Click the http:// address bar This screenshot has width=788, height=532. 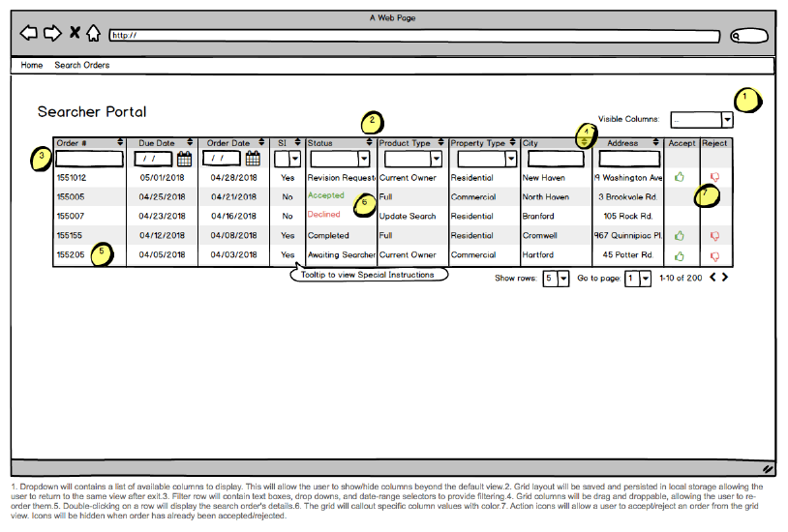pyautogui.click(x=414, y=36)
